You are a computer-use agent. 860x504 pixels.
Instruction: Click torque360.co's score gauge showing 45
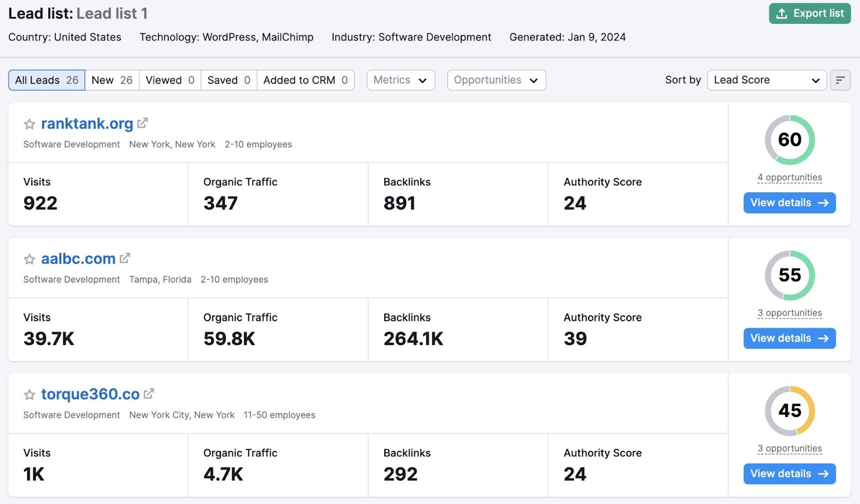(x=790, y=411)
